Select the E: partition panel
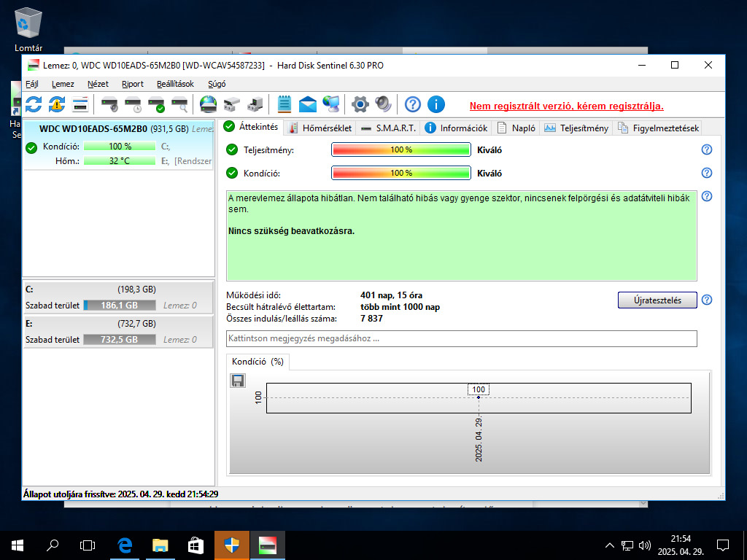The image size is (747, 560). coord(119,332)
